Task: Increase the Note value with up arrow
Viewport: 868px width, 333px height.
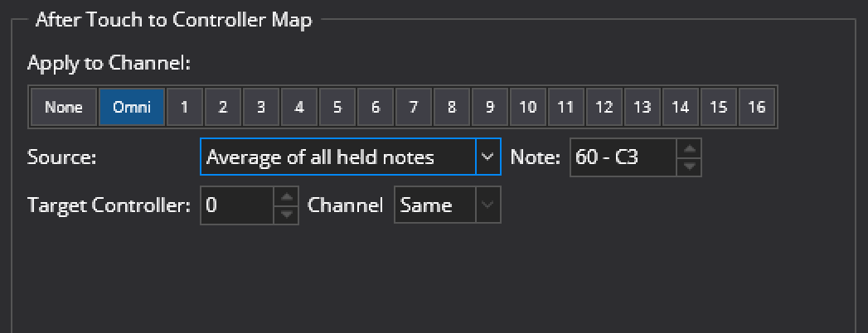Action: 689,149
